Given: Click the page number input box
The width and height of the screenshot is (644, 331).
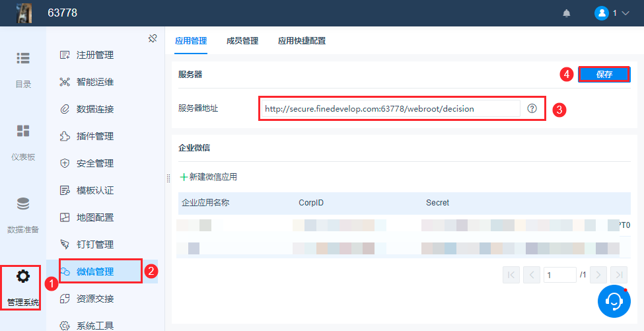Looking at the screenshot, I should tap(560, 275).
